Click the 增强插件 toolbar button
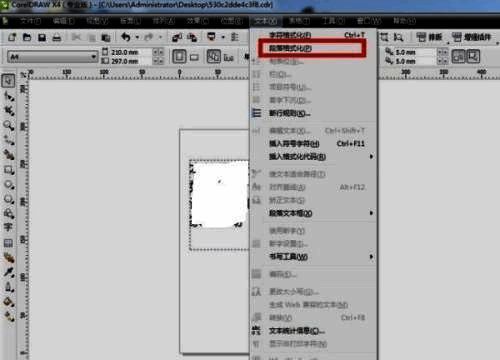500x360 pixels. [471, 37]
